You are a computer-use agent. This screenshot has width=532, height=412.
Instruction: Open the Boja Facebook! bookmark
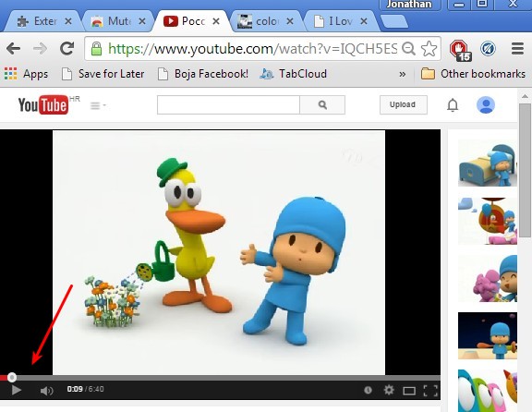pos(203,74)
